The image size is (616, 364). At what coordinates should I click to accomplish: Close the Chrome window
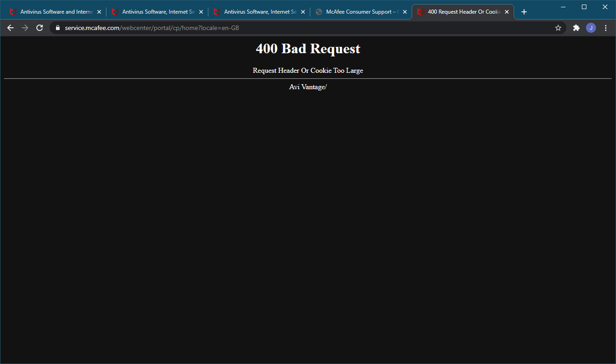(x=605, y=7)
